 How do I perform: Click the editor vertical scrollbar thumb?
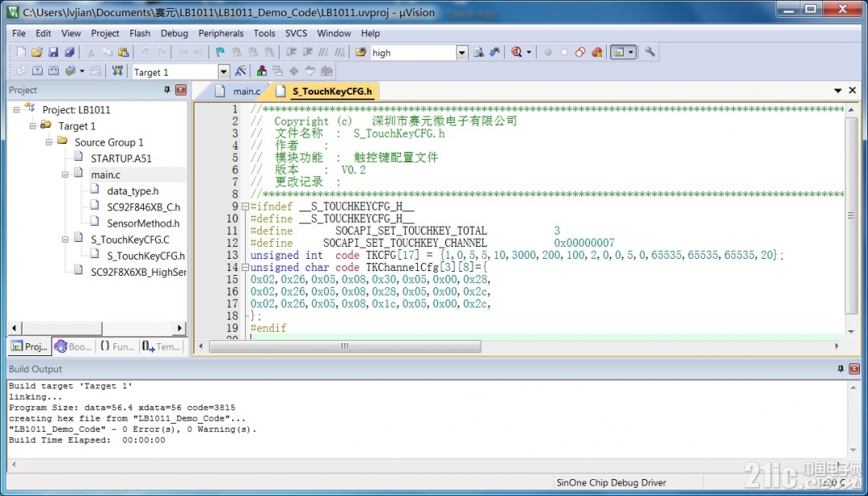[x=851, y=216]
